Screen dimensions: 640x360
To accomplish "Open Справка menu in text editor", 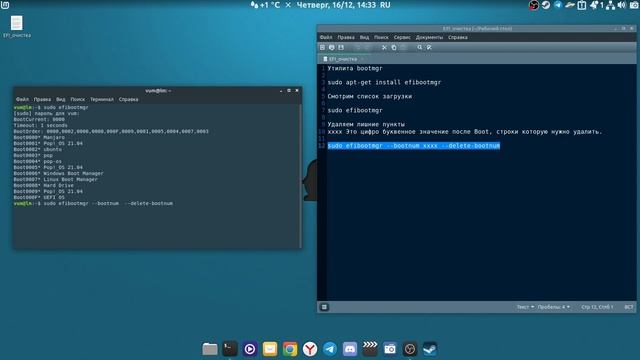I will (458, 37).
